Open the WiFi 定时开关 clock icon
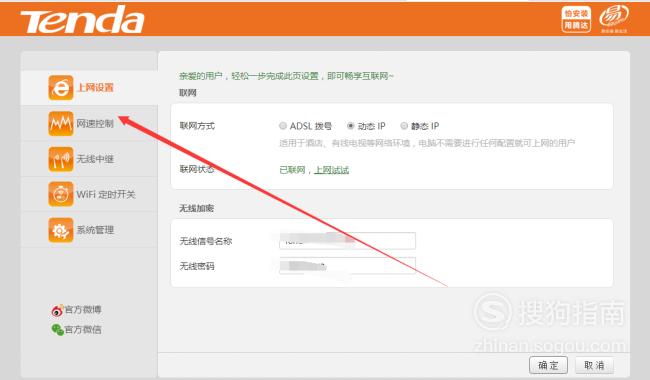The image size is (650, 380). (x=61, y=194)
